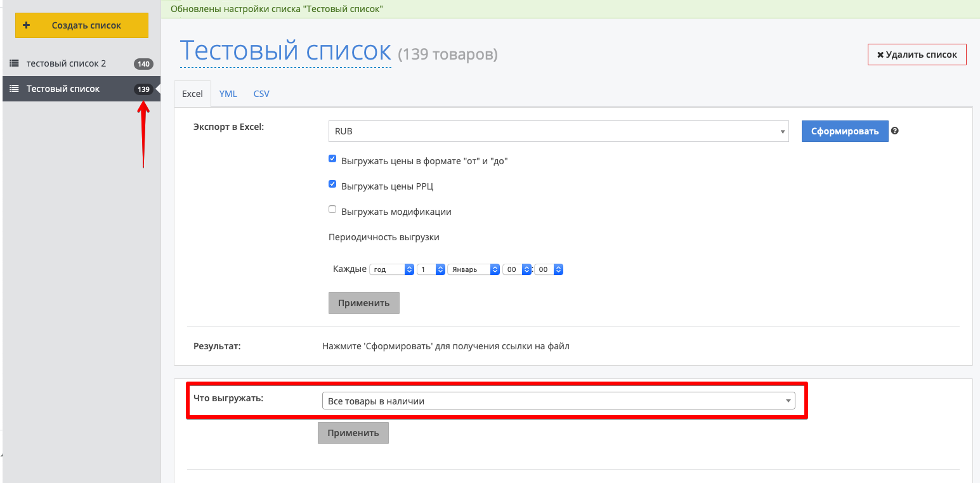Switch to the CSV tab
The height and width of the screenshot is (483, 980).
[261, 94]
